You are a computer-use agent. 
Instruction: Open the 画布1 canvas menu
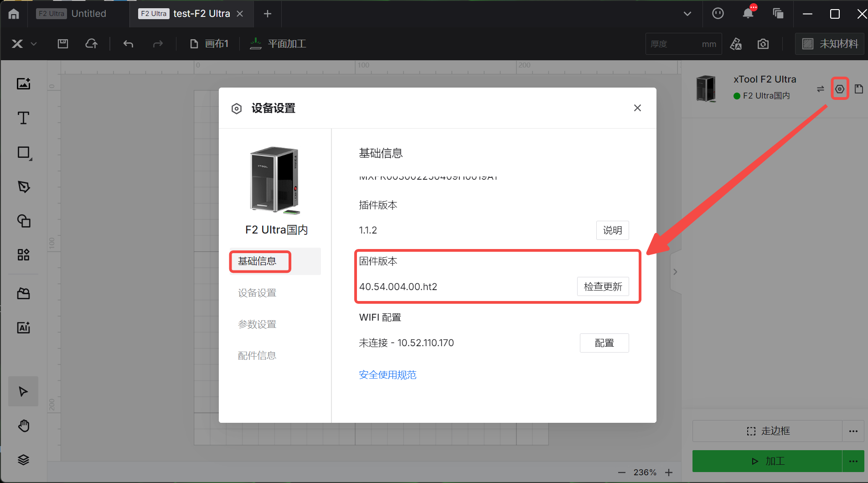pyautogui.click(x=209, y=44)
